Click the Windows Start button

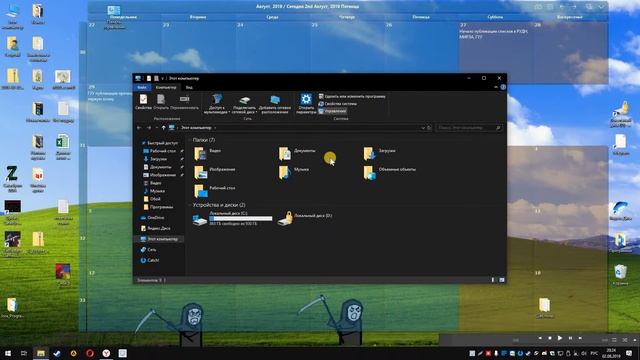(7, 353)
